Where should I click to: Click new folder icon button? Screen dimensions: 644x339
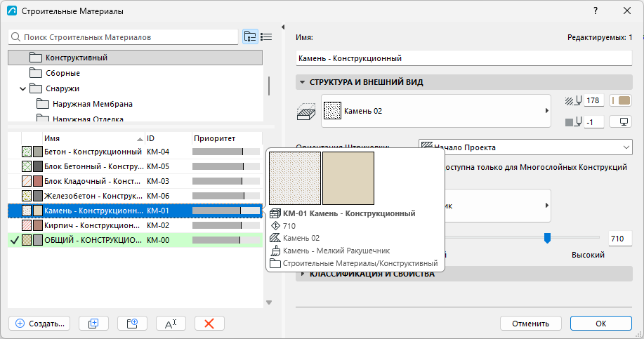point(132,324)
